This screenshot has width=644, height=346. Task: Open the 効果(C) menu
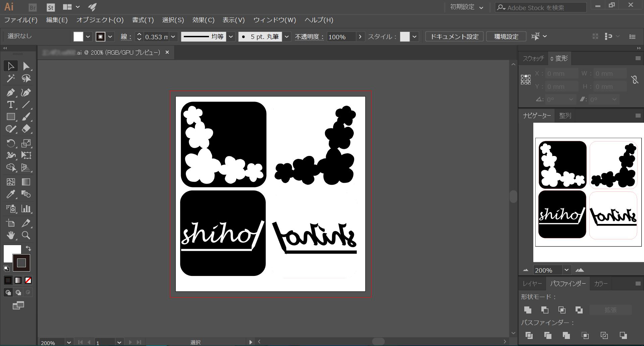pos(203,20)
